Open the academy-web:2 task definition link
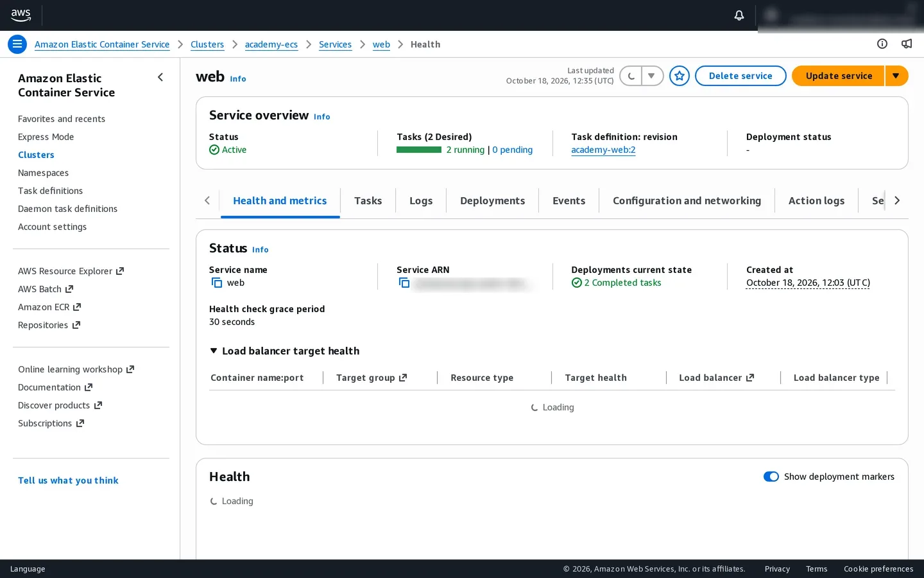Screen dimensions: 924x578 [603, 150]
